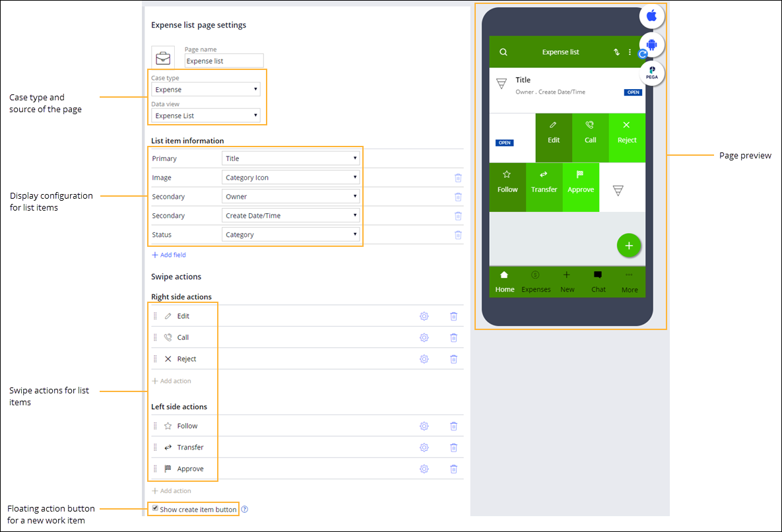This screenshot has height=532, width=782.
Task: Open settings for the Approve swipe action
Action: (424, 469)
